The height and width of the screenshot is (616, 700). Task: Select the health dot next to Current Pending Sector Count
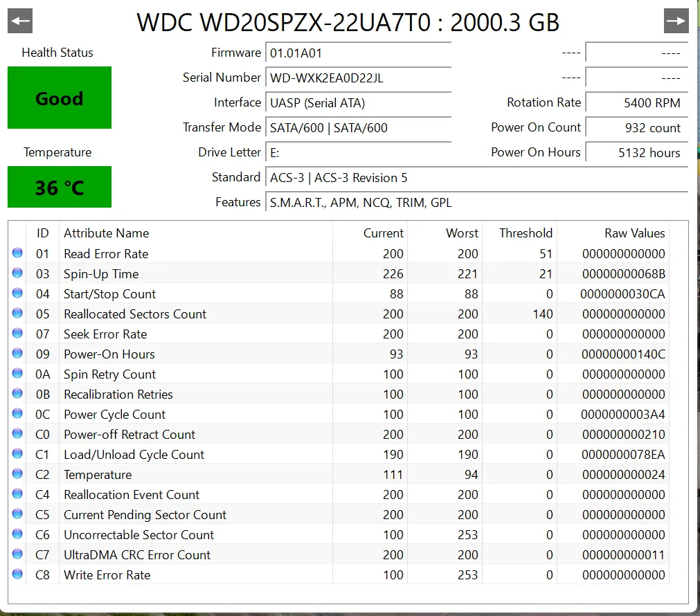(x=17, y=514)
